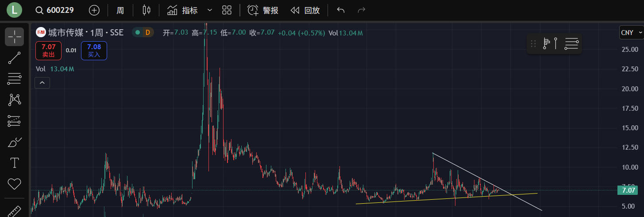
Task: Select the XABCD pattern tool
Action: click(x=15, y=100)
